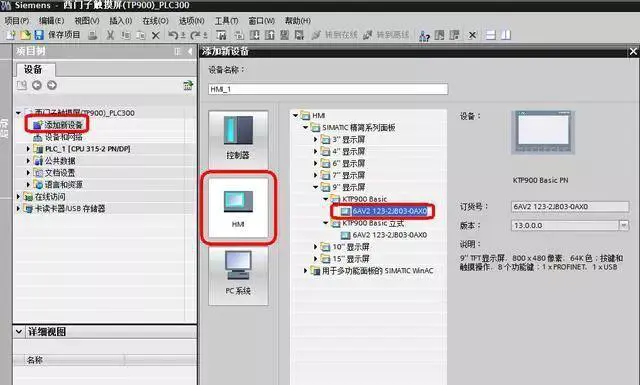The height and width of the screenshot is (385, 640).
Task: Collapse the project tree panel arrow
Action: click(x=190, y=51)
